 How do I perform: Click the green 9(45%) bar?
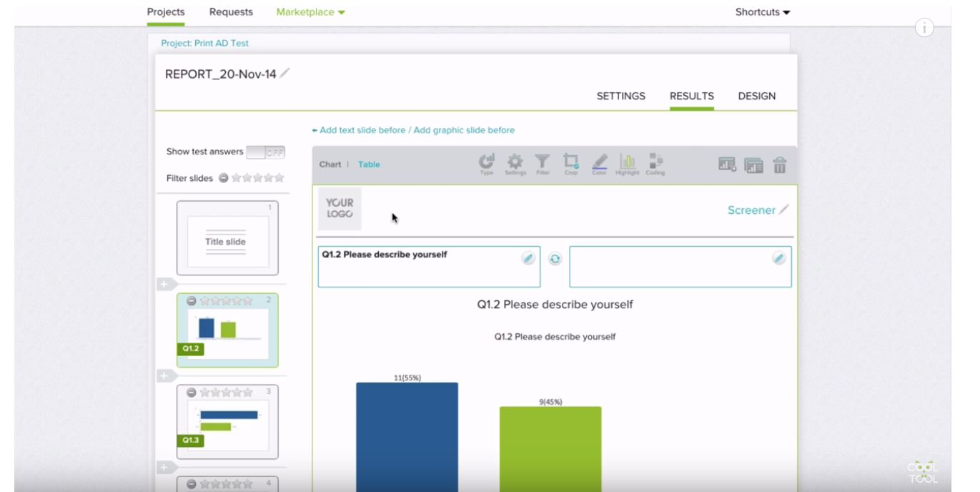point(550,449)
